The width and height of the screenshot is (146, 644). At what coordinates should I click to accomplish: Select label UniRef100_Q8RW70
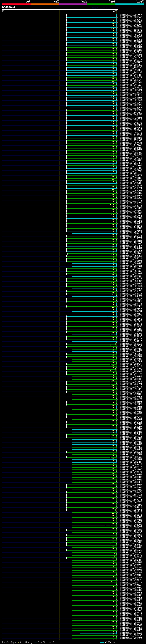click(131, 37)
